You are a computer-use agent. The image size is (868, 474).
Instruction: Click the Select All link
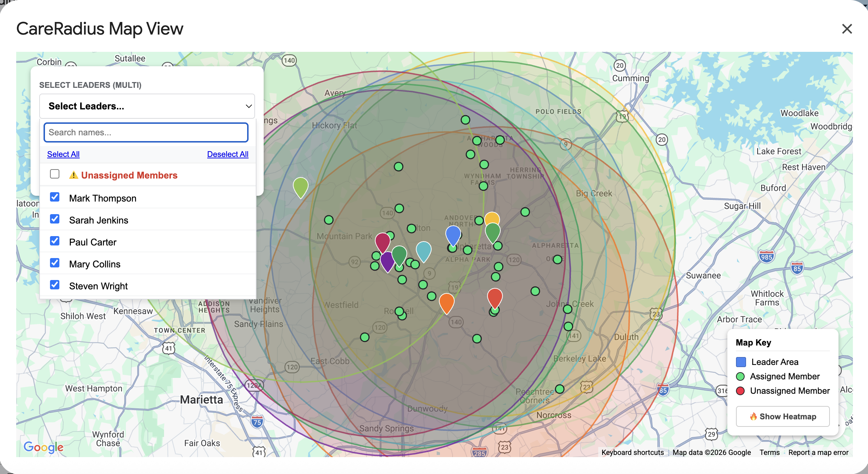coord(63,154)
